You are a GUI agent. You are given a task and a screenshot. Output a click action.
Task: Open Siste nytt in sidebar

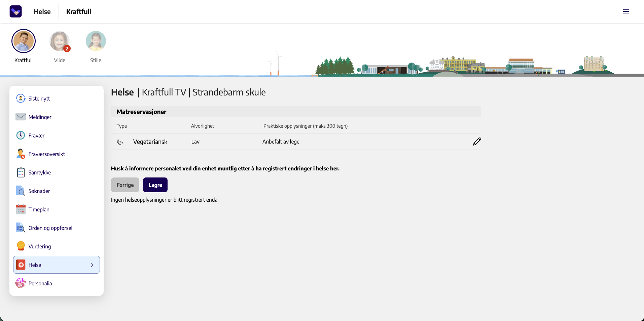(57, 98)
